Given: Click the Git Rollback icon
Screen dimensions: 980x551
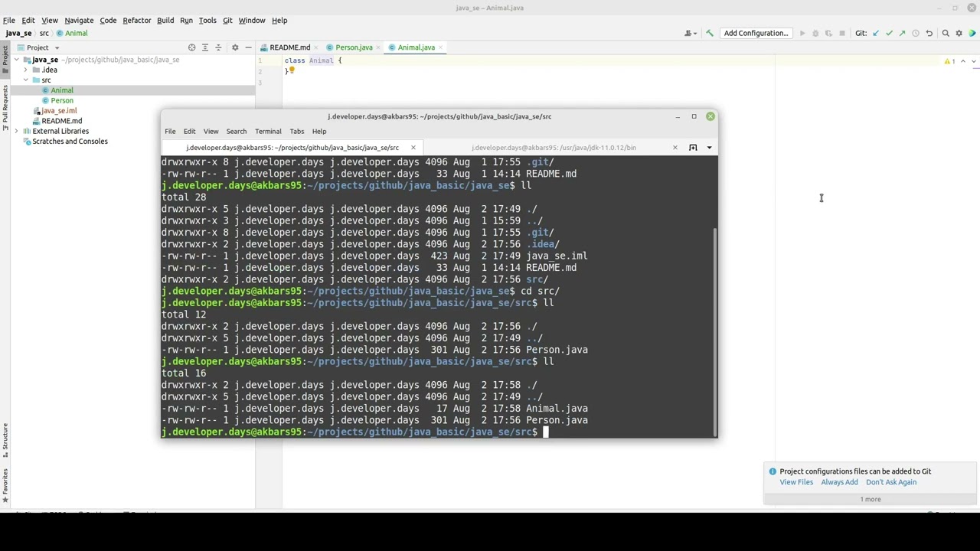Looking at the screenshot, I should coord(929,33).
